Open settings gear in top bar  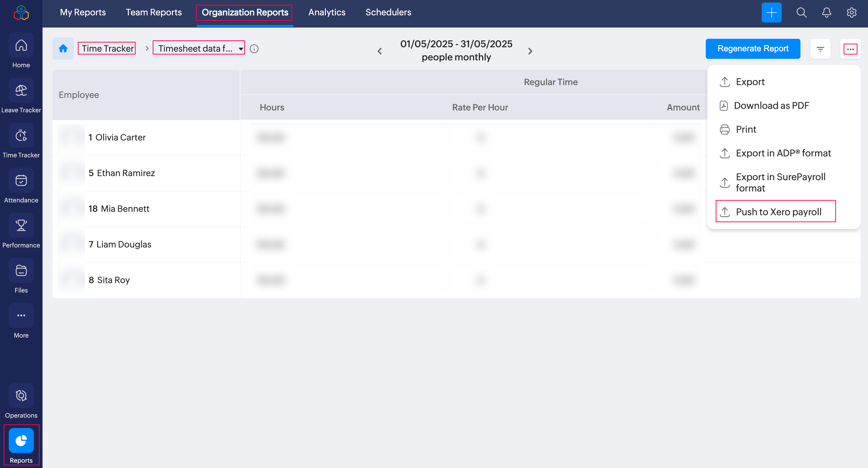pyautogui.click(x=851, y=13)
